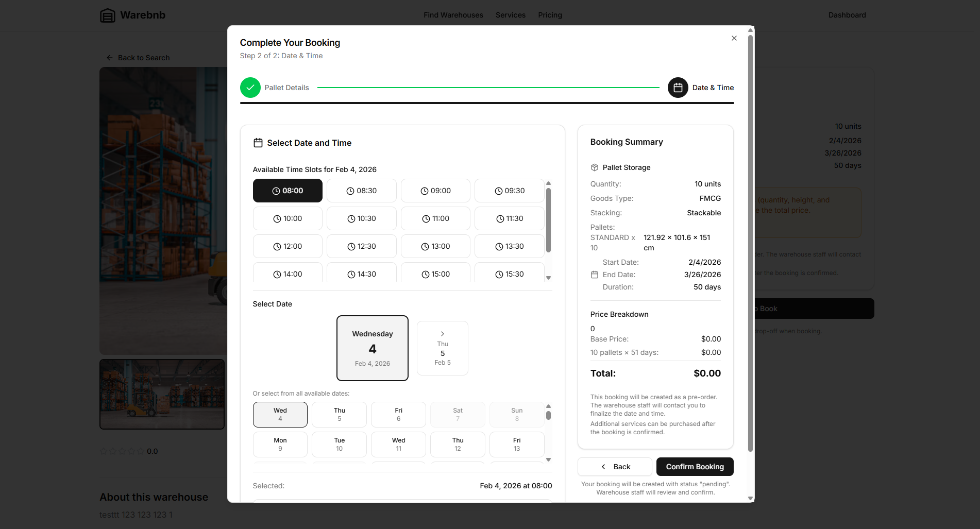Viewport: 980px width, 529px height.
Task: Click the Back to Search link
Action: (144, 57)
